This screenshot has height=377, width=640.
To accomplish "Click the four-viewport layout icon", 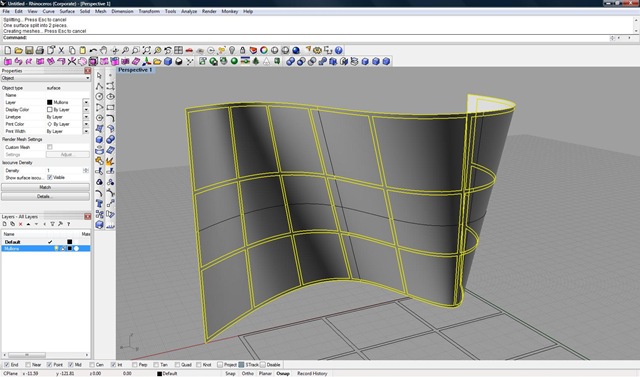I will tap(178, 50).
